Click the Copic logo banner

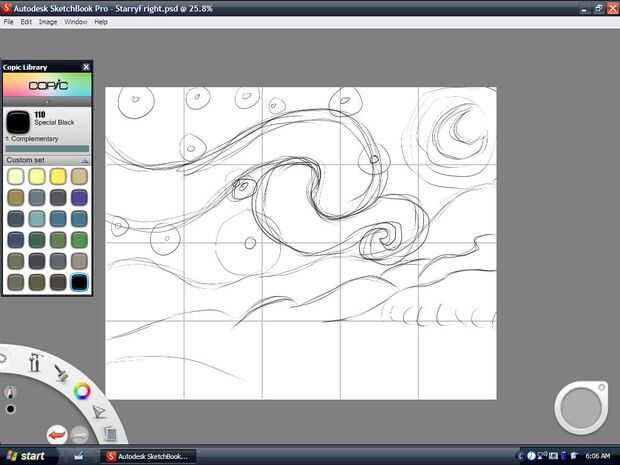pos(47,85)
